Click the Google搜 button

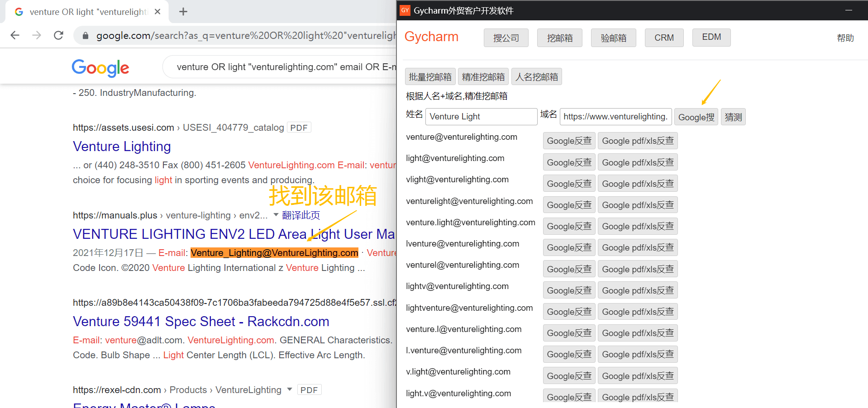click(696, 117)
